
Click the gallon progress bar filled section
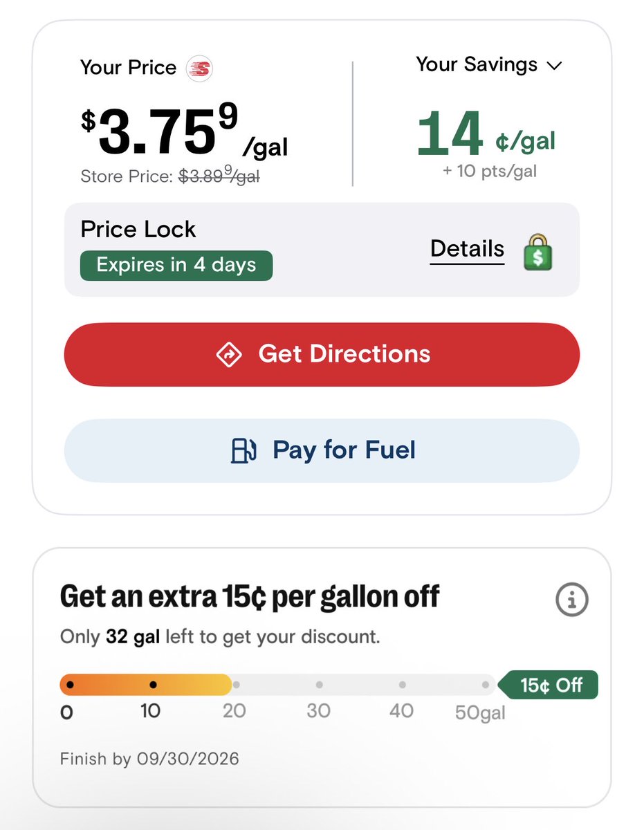[146, 685]
